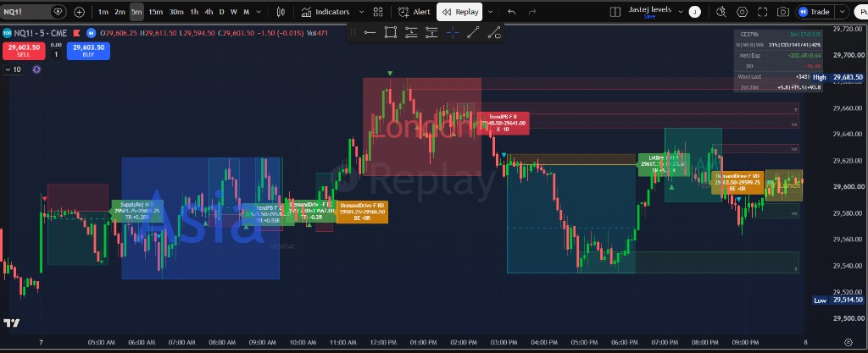
Task: Select the orange DemandDrive label near 11:00 AM
Action: (x=362, y=212)
